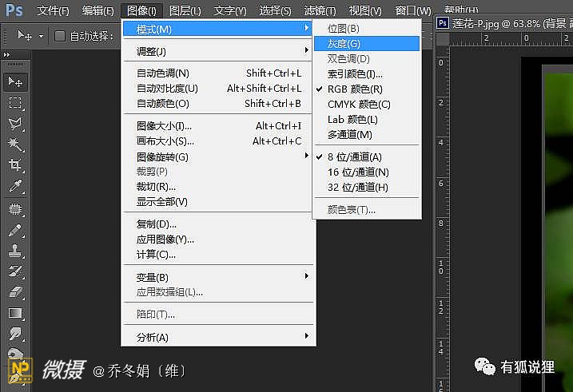Select the Polygonal Lasso tool
This screenshot has height=392, width=573.
(15, 124)
